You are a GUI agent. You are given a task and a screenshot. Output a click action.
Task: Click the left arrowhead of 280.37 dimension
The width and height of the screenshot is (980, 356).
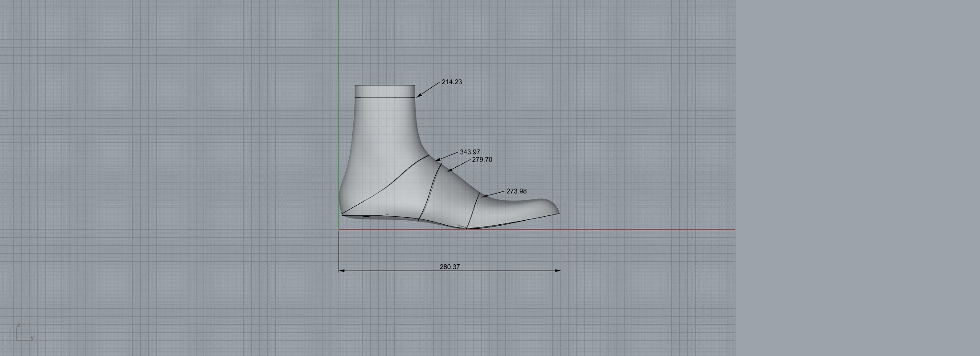pos(341,270)
